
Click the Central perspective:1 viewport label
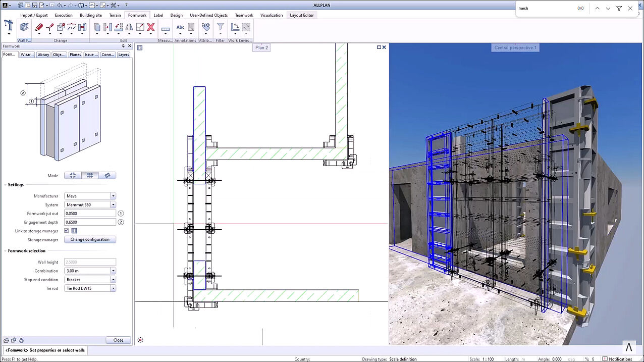(x=516, y=47)
